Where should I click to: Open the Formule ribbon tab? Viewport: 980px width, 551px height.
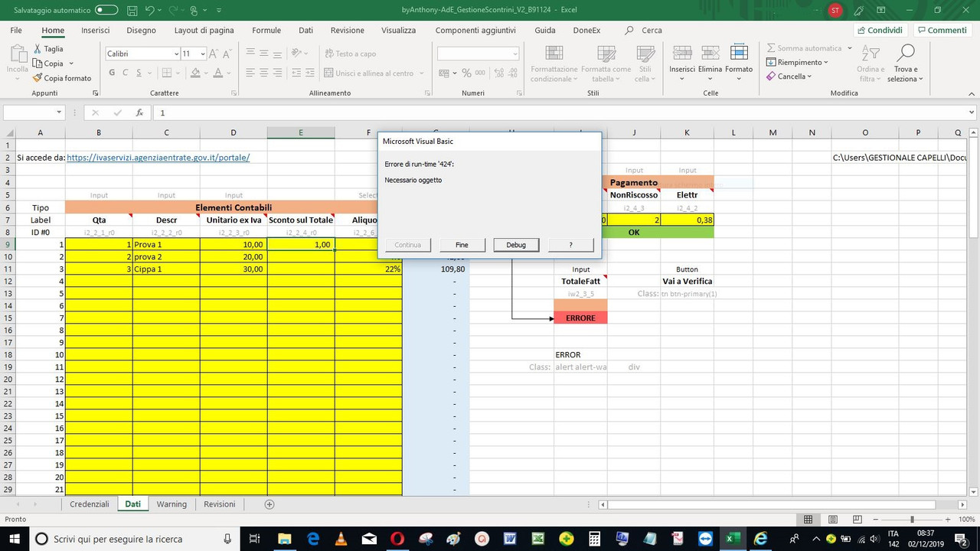266,30
